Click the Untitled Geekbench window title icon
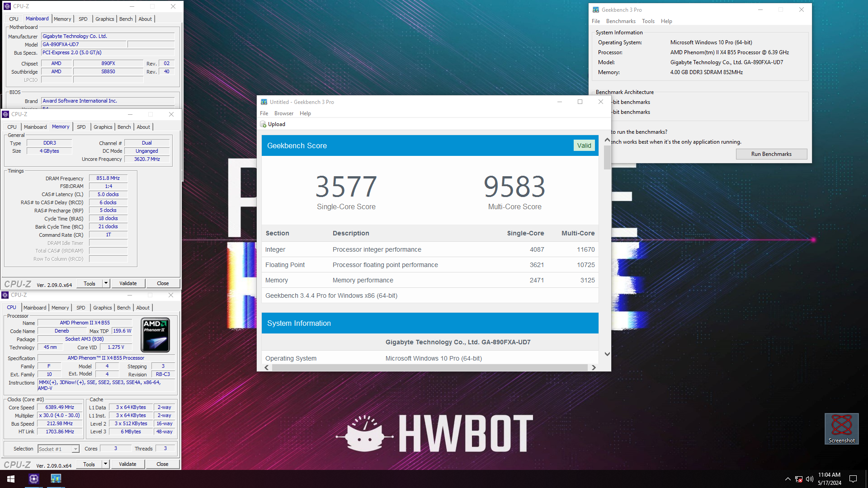 tap(264, 102)
